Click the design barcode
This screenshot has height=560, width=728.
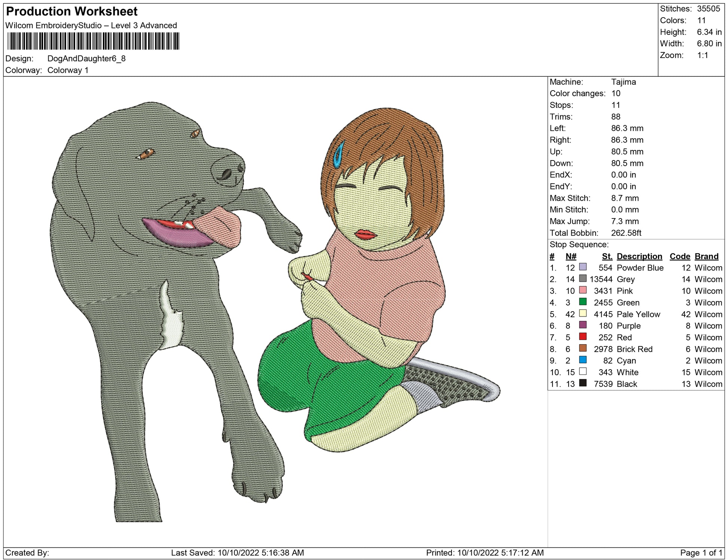click(93, 41)
